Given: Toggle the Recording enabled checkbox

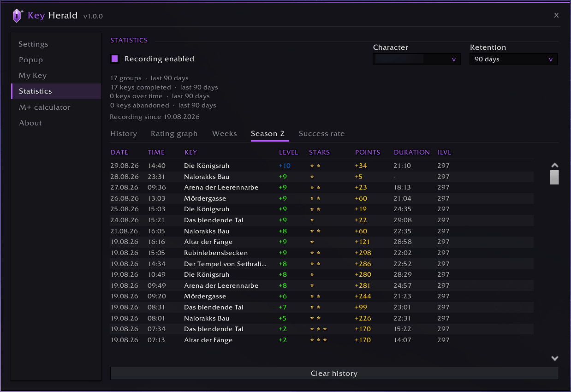Looking at the screenshot, I should coord(115,59).
